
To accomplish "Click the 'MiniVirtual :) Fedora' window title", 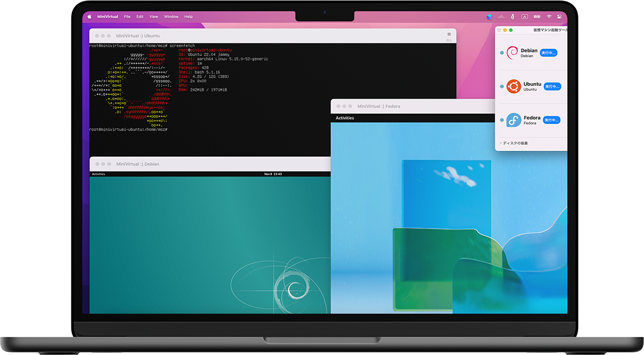I will tap(379, 106).
